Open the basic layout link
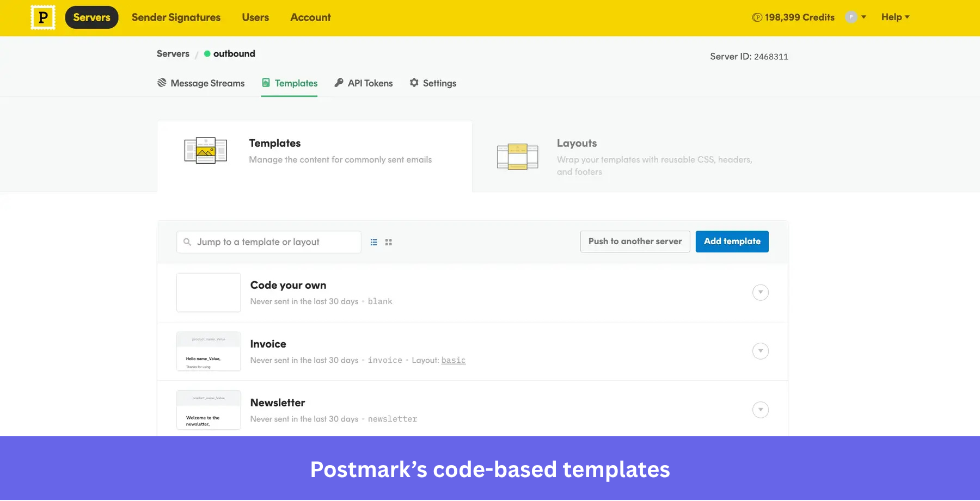Image resolution: width=980 pixels, height=501 pixels. tap(454, 360)
